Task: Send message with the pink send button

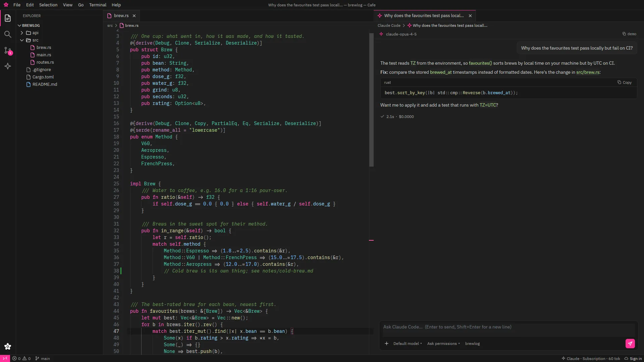Action: point(630,344)
